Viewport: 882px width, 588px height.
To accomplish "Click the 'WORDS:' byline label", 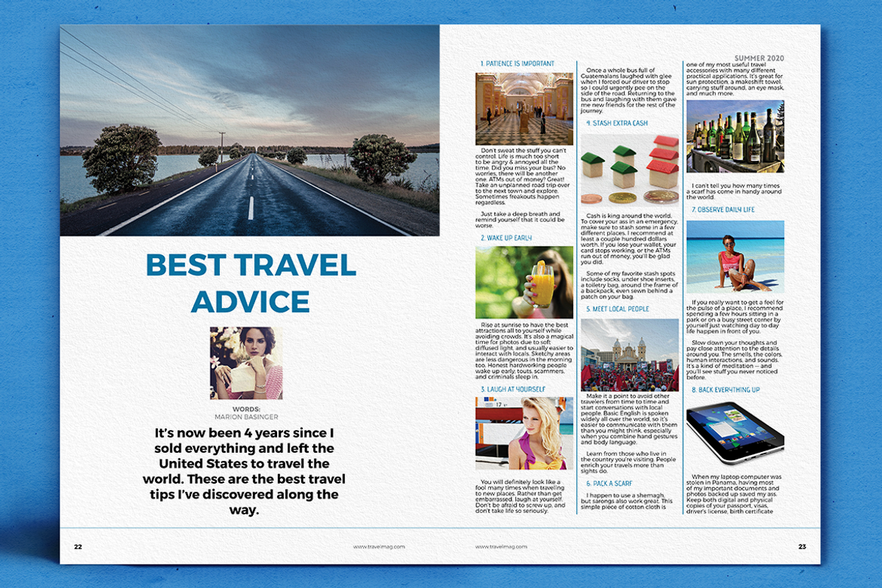I will [246, 409].
